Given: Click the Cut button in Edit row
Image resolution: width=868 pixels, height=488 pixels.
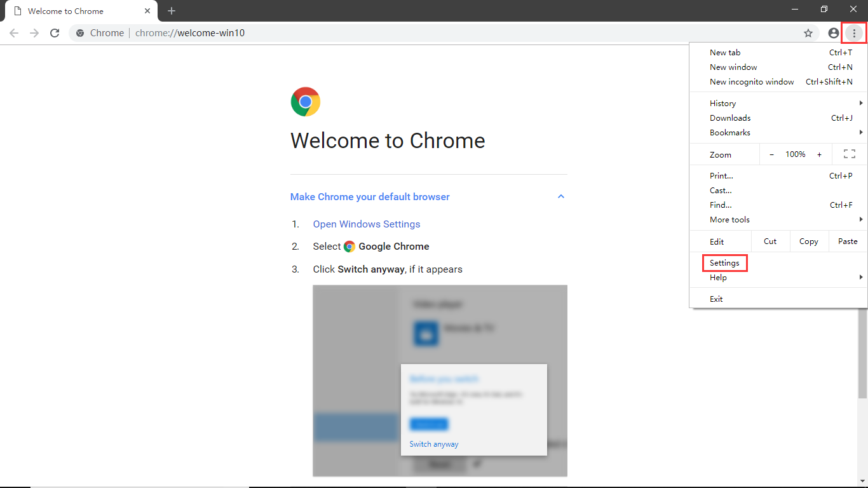Looking at the screenshot, I should click(770, 241).
